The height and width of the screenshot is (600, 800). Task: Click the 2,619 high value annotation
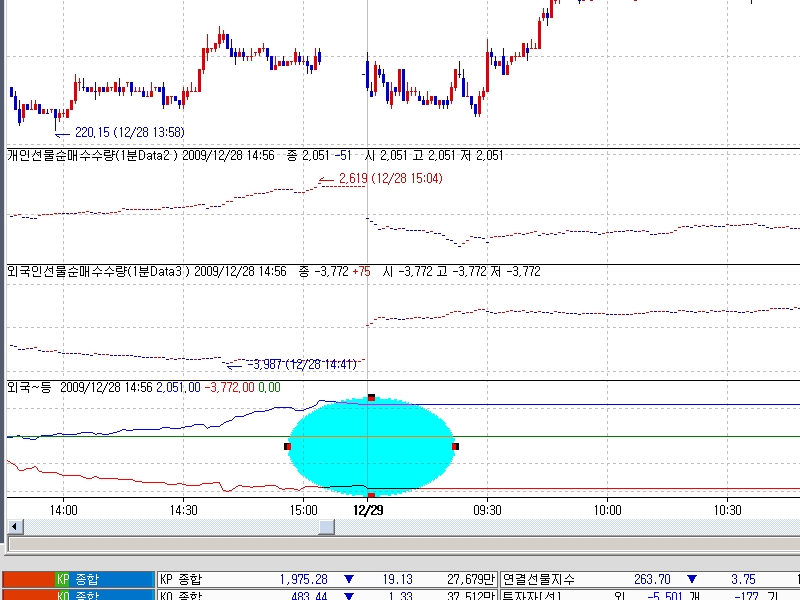[x=390, y=178]
